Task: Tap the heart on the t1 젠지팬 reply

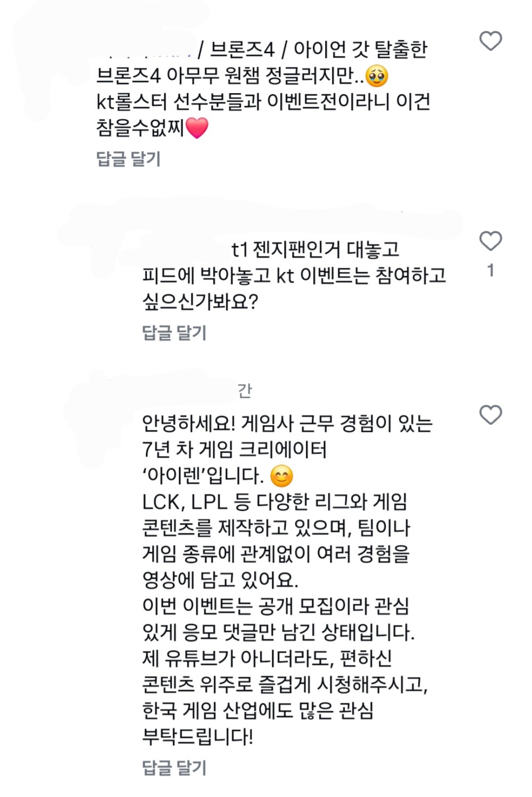Action: tap(491, 241)
